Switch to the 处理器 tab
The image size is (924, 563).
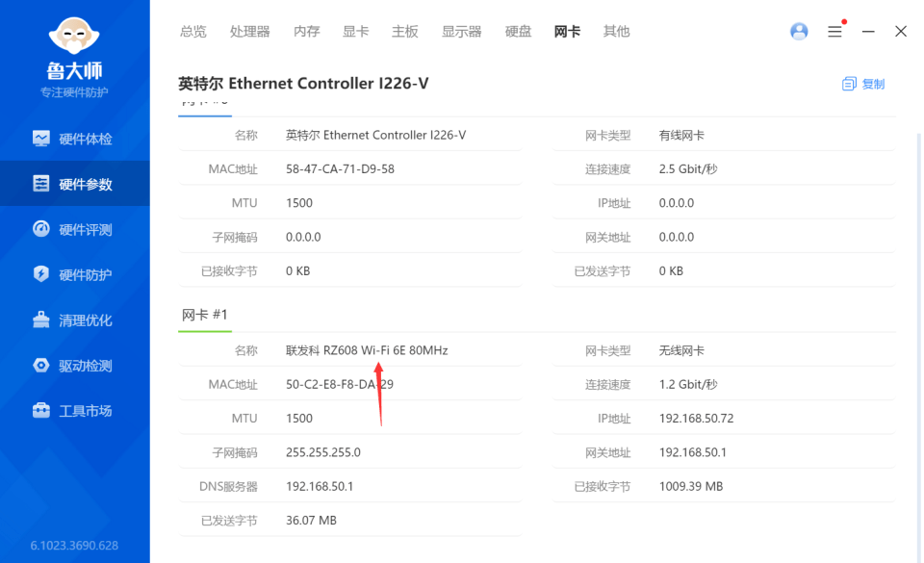(249, 31)
